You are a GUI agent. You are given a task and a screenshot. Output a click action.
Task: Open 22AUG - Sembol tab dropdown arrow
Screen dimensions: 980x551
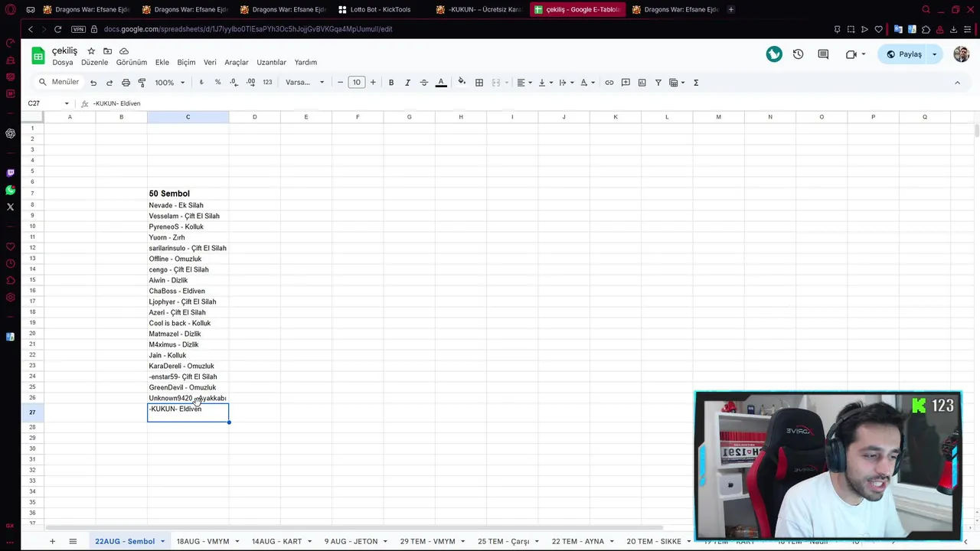(162, 542)
